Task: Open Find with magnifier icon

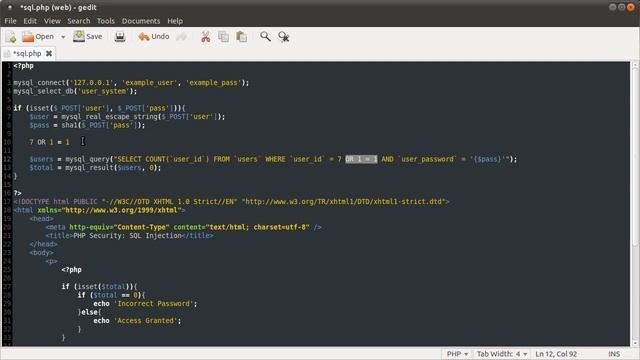Action: tap(265, 37)
